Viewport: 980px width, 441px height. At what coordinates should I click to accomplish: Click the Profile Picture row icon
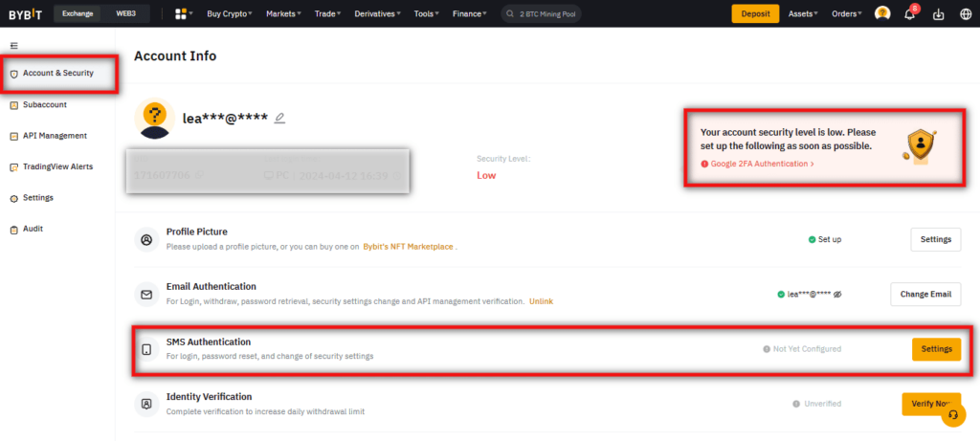click(146, 239)
